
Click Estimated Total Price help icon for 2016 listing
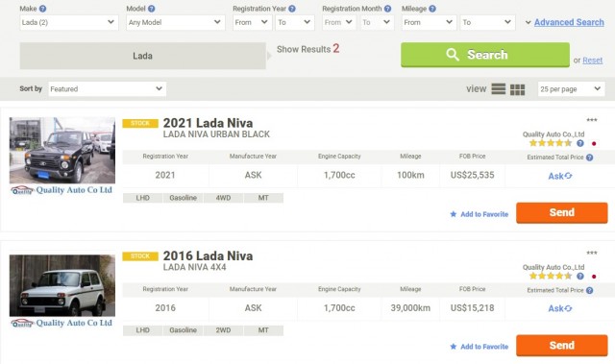pyautogui.click(x=589, y=290)
